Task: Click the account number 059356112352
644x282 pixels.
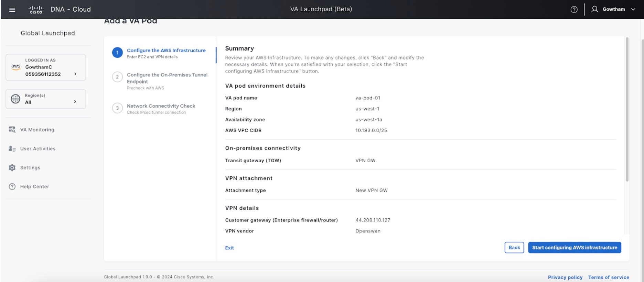Action: coord(43,74)
